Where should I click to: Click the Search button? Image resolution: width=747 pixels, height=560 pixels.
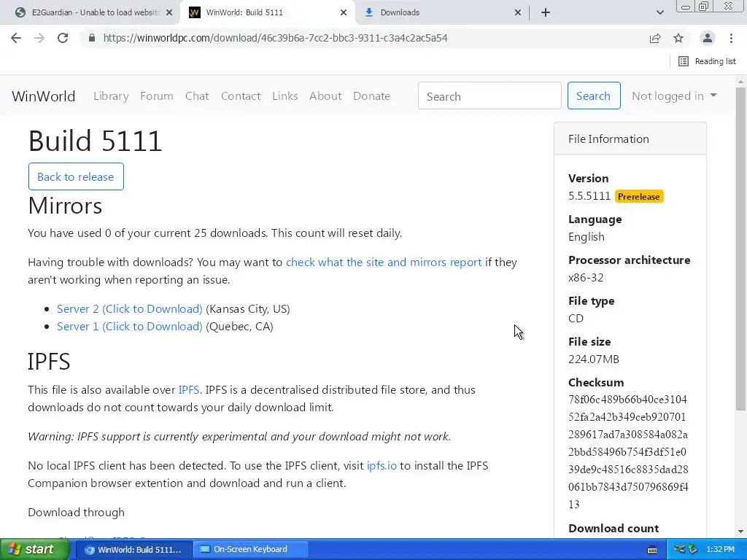point(594,96)
